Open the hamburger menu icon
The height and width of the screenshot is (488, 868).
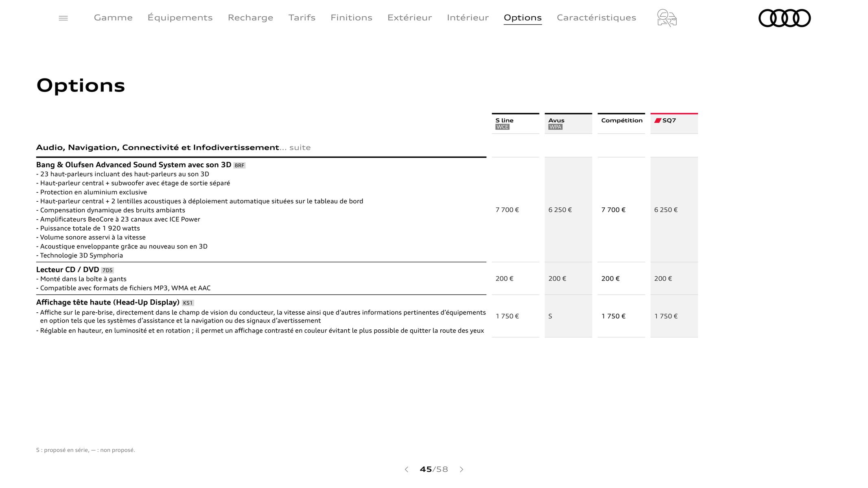pos(63,18)
